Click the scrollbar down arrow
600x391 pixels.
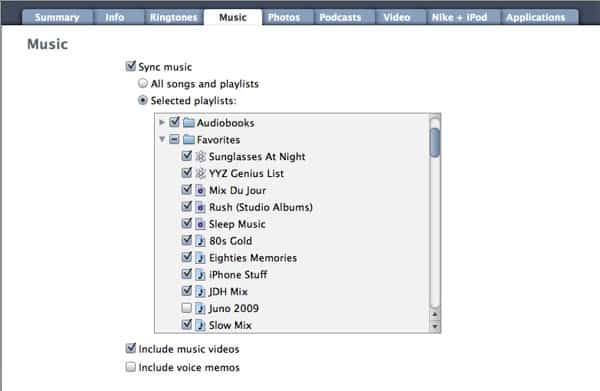pyautogui.click(x=435, y=326)
